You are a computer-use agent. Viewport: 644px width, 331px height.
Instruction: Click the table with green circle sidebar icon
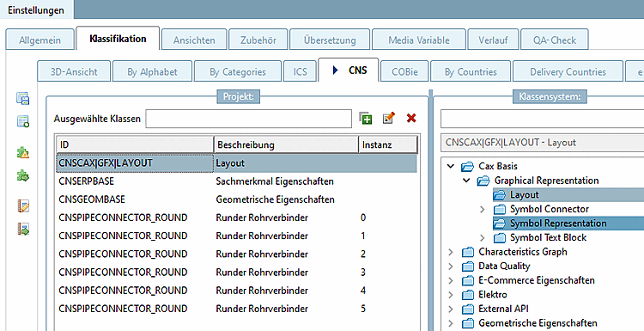(x=23, y=121)
